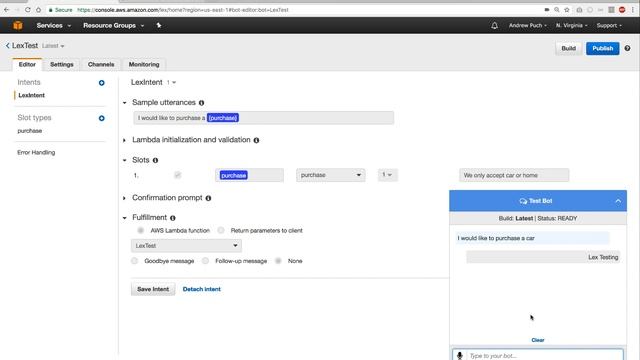This screenshot has width=640, height=360.
Task: Select purchase slot type in sidebar
Action: [x=29, y=131]
